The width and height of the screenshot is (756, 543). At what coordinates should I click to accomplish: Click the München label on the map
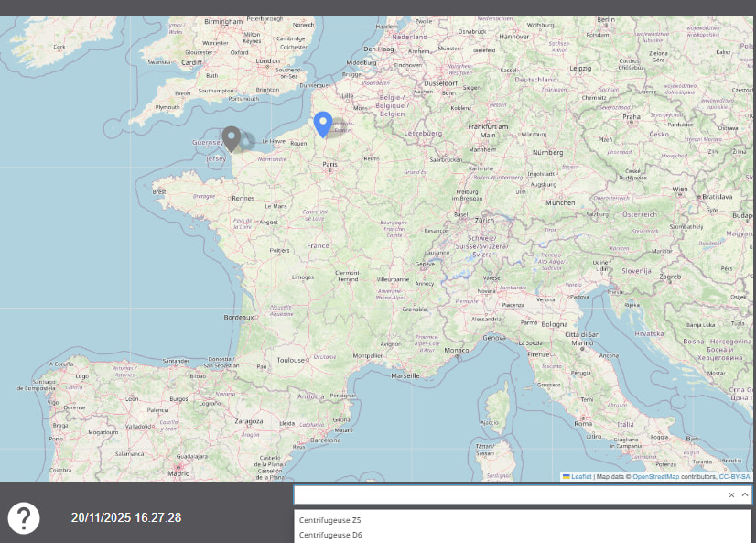click(560, 203)
